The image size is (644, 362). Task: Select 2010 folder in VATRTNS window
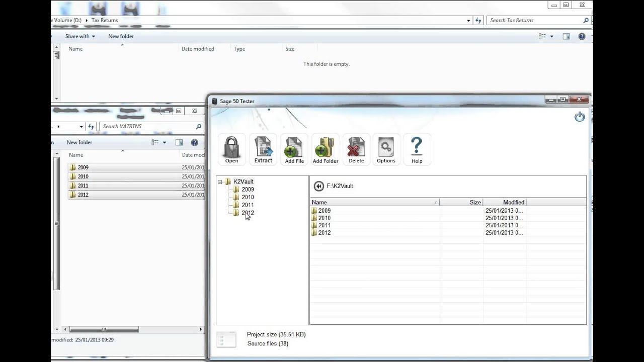(136, 176)
